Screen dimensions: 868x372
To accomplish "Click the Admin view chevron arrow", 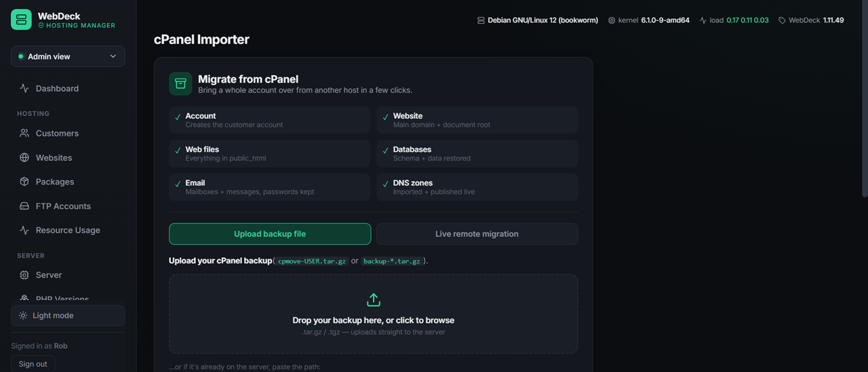I will pos(113,56).
